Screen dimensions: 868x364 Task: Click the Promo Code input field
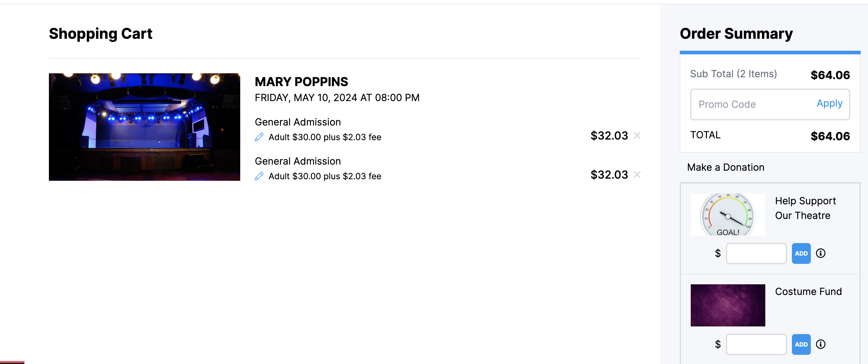[x=752, y=104]
